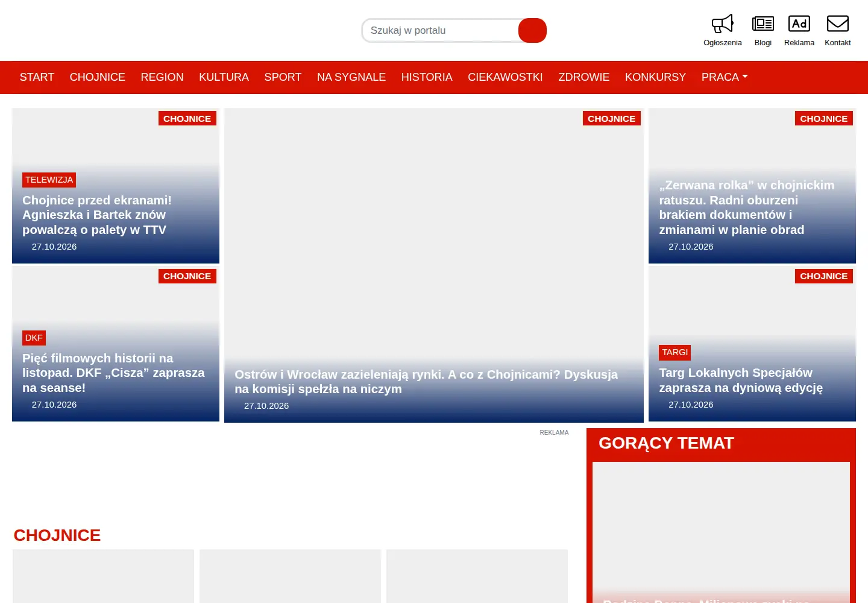This screenshot has width=868, height=603.
Task: Click the date under the Ostrów article
Action: tap(266, 406)
